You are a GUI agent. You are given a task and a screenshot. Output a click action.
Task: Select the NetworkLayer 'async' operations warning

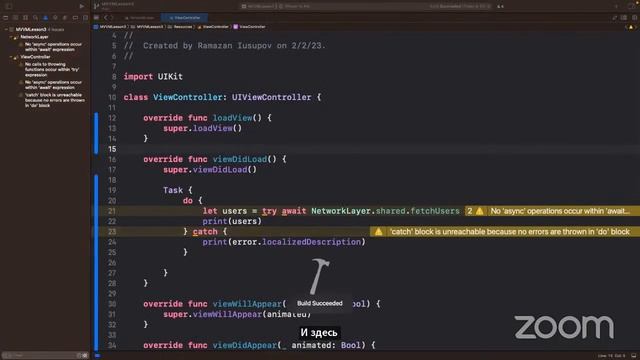(x=51, y=47)
